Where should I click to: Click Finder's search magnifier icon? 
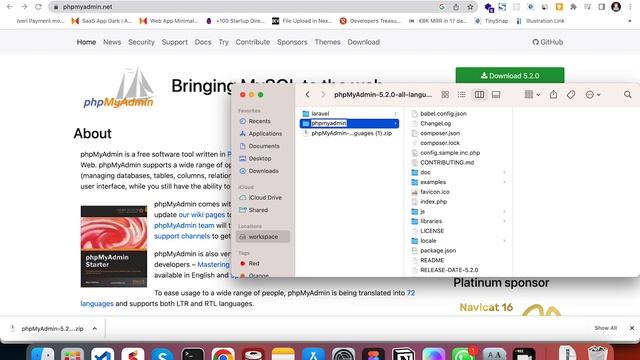coord(627,95)
